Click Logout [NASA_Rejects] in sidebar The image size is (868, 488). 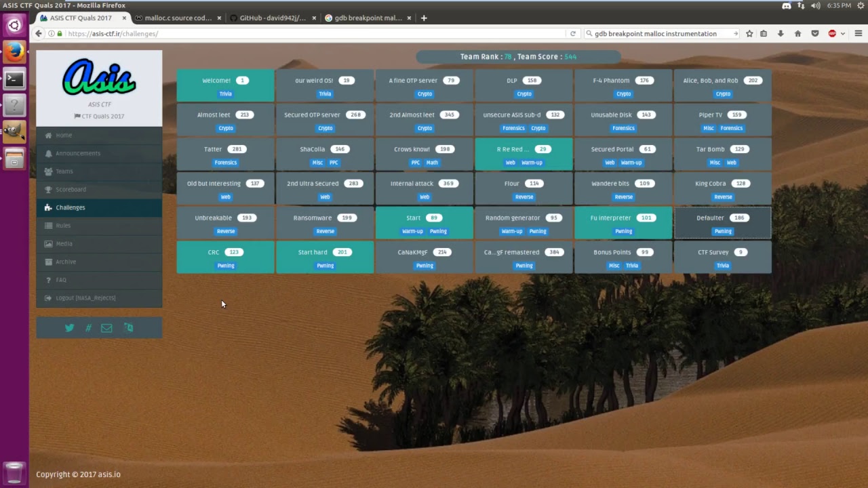tap(100, 298)
